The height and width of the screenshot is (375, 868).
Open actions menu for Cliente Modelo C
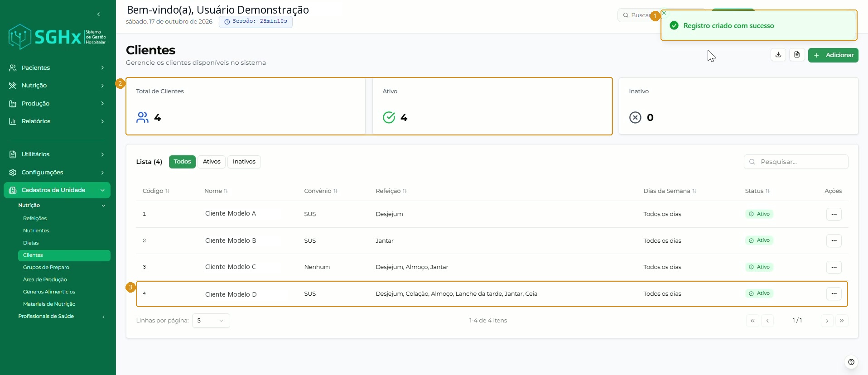pyautogui.click(x=834, y=267)
